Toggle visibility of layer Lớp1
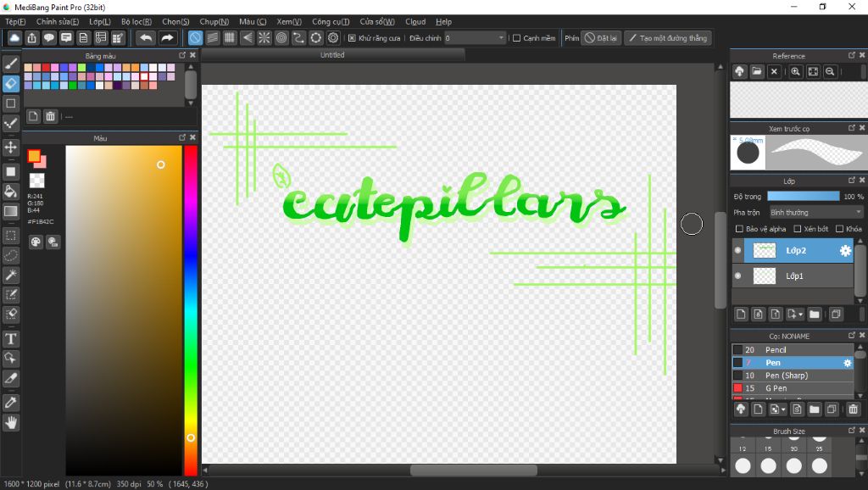 738,276
